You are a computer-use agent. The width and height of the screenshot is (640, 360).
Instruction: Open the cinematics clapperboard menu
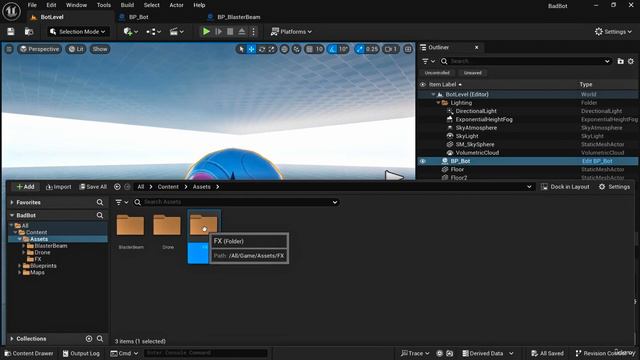177,31
